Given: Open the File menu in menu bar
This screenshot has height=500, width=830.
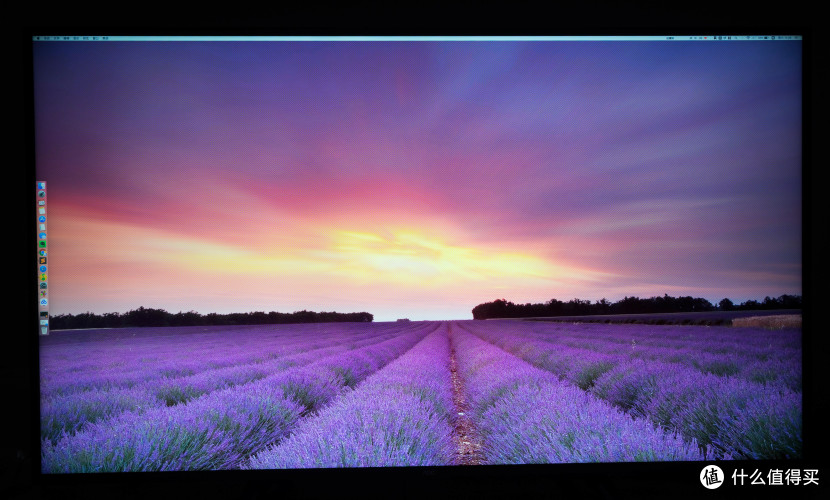Looking at the screenshot, I should point(58,38).
